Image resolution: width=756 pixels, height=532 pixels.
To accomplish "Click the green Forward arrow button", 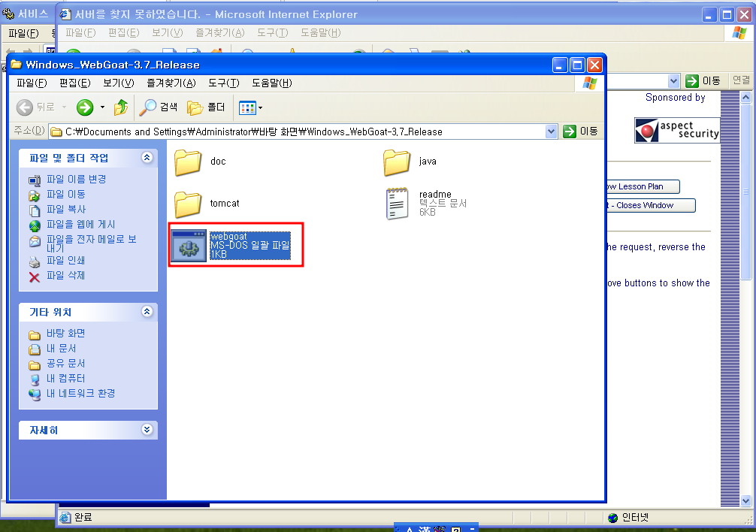I will [x=85, y=107].
